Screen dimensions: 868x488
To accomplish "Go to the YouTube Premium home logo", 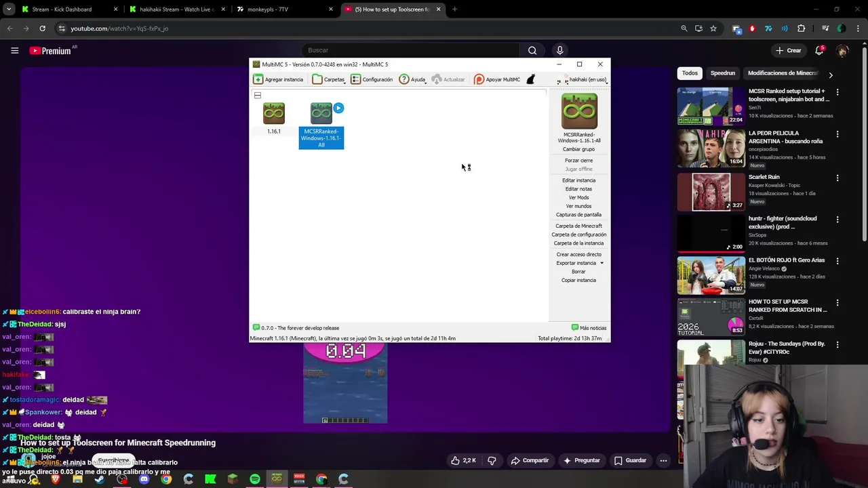I will [50, 50].
